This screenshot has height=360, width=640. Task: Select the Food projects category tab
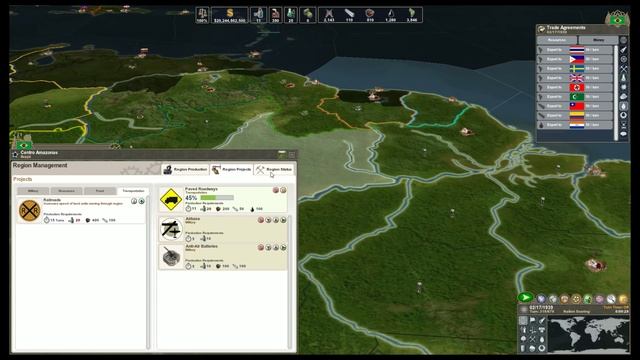(x=100, y=191)
